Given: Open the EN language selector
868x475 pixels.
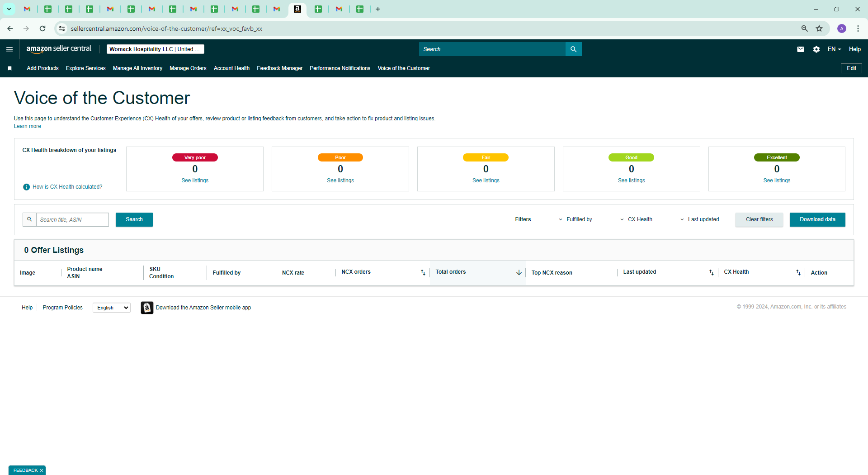Looking at the screenshot, I should click(834, 49).
